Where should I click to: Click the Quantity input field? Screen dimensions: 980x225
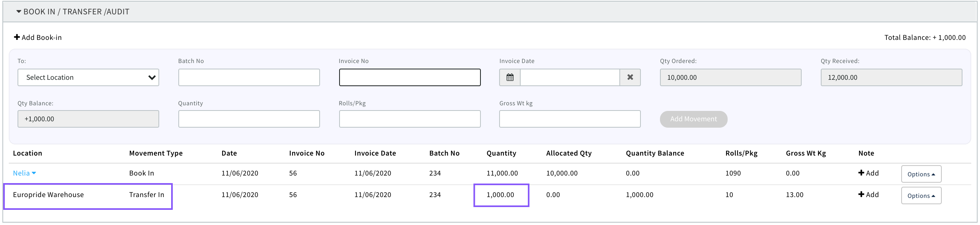(249, 119)
